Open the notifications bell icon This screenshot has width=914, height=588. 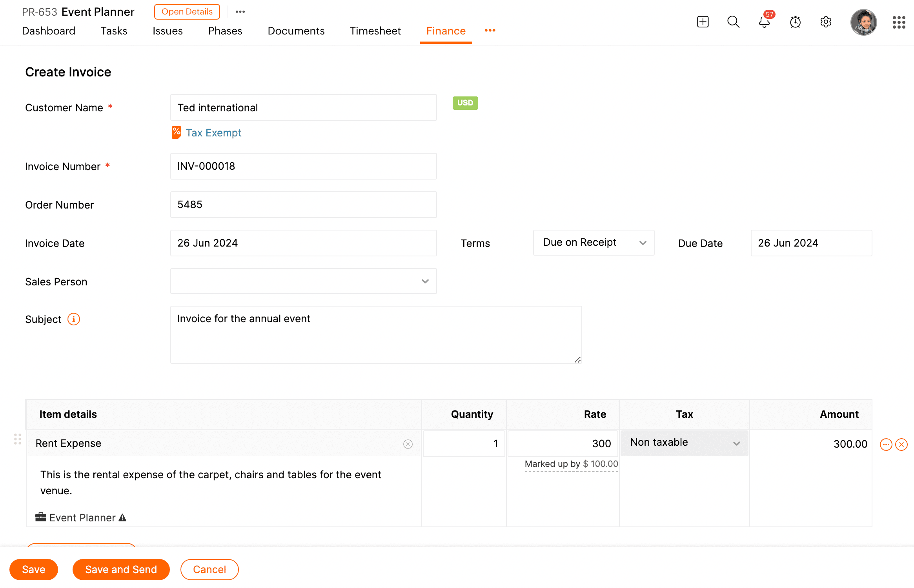pyautogui.click(x=764, y=22)
